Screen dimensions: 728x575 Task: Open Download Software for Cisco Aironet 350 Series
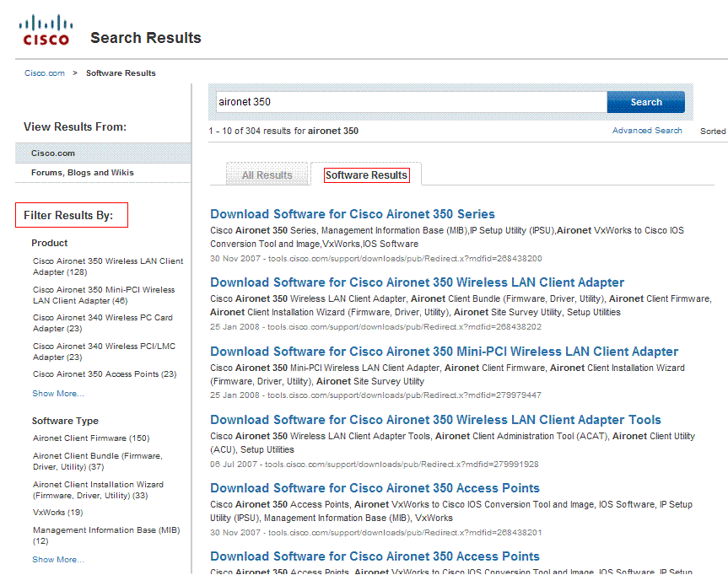[353, 214]
